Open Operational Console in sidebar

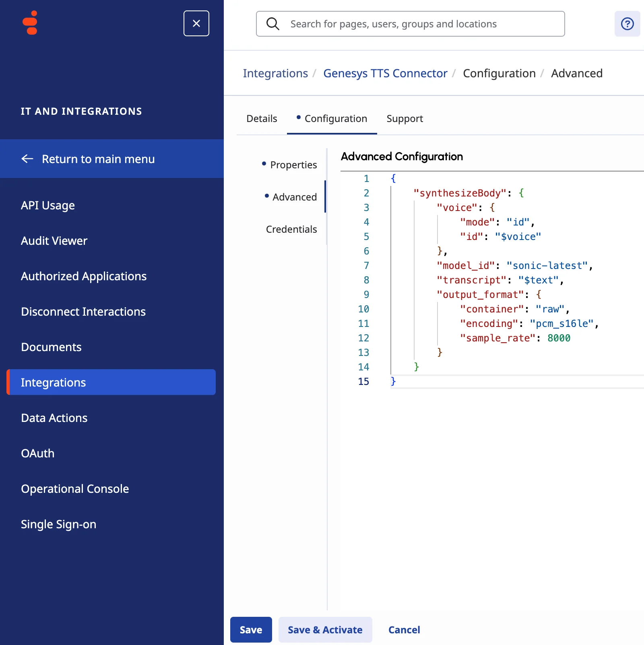coord(75,489)
